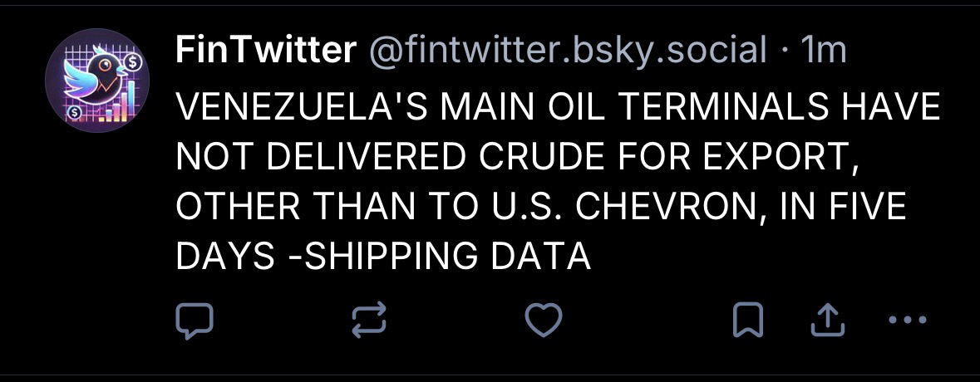
Task: Click the FinTwitter display name
Action: (264, 51)
